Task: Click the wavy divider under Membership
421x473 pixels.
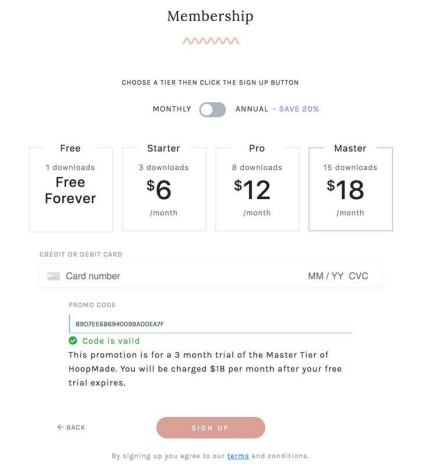Action: pyautogui.click(x=211, y=41)
